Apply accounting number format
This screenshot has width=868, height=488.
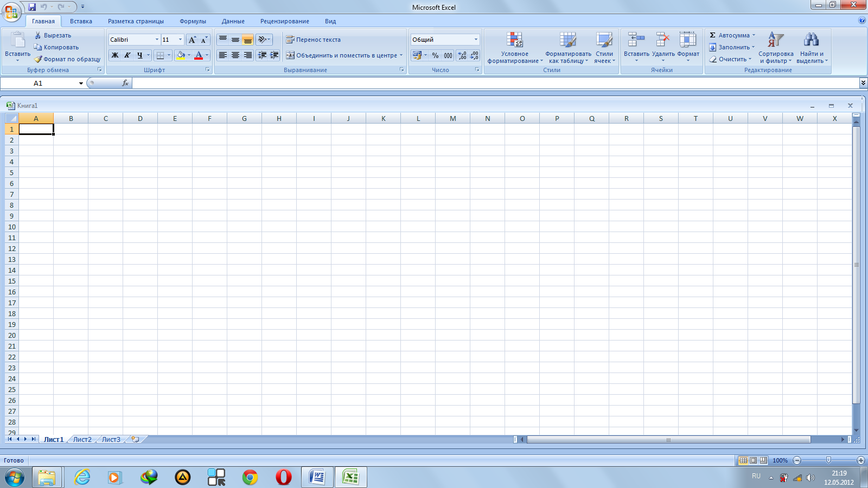click(x=417, y=55)
